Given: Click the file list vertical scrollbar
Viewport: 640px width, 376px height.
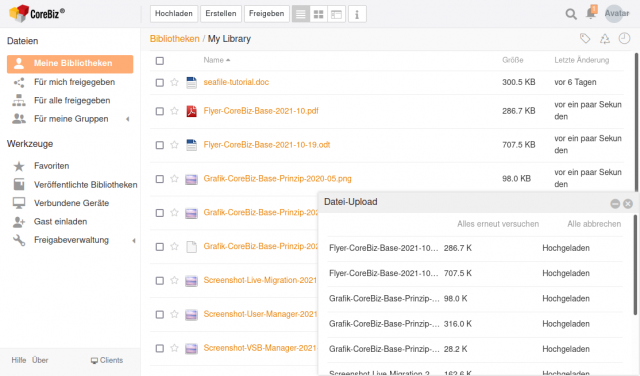Looking at the screenshot, I should (637, 122).
